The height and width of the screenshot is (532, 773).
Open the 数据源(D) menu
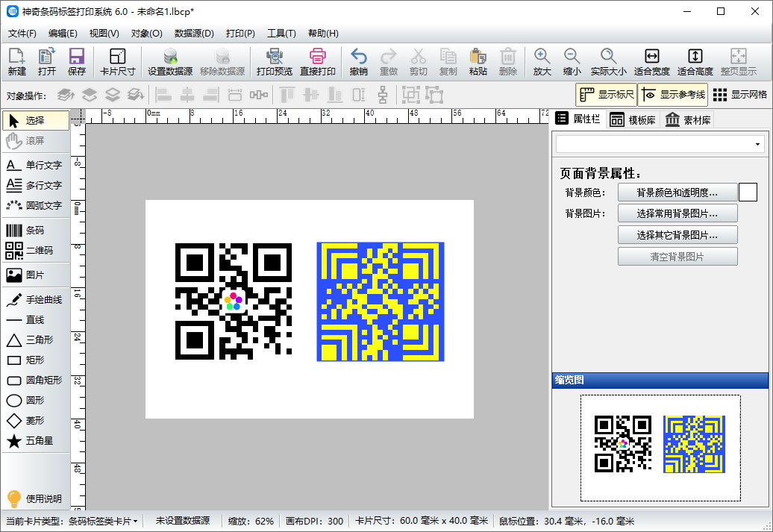pyautogui.click(x=194, y=34)
